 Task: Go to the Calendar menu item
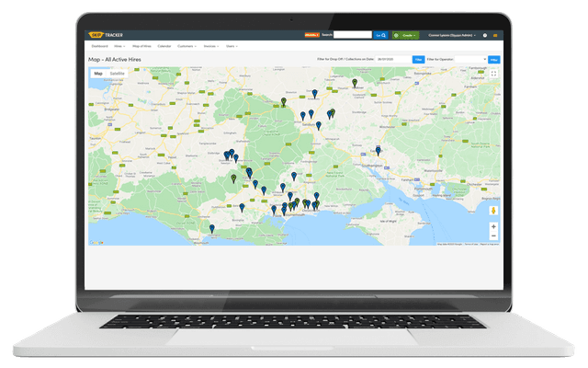(x=164, y=45)
